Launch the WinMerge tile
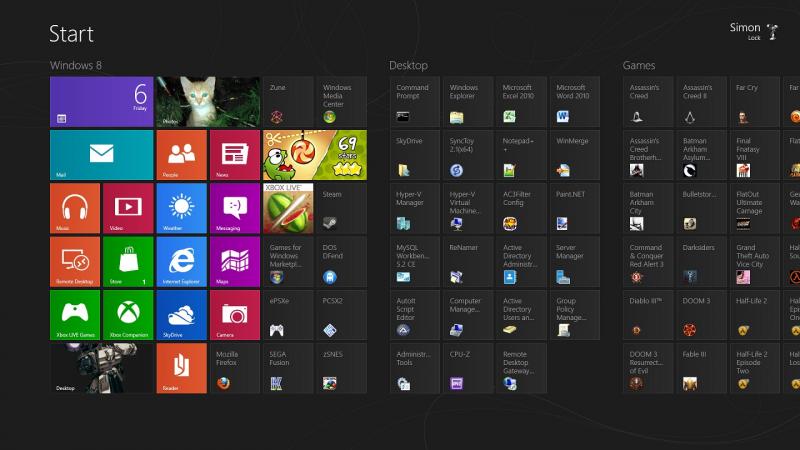 (574, 155)
